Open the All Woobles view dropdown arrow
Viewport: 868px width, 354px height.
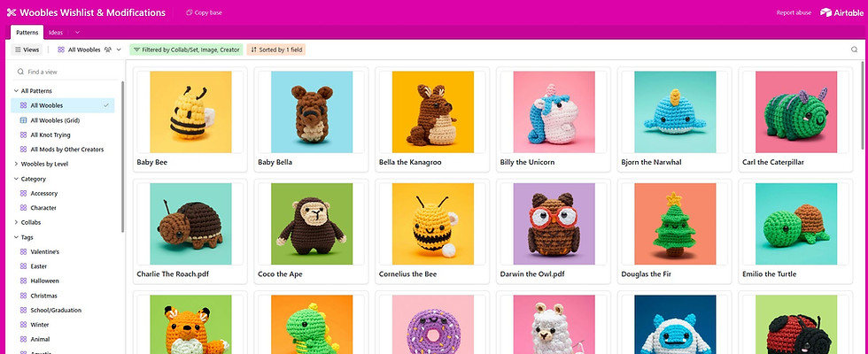119,50
